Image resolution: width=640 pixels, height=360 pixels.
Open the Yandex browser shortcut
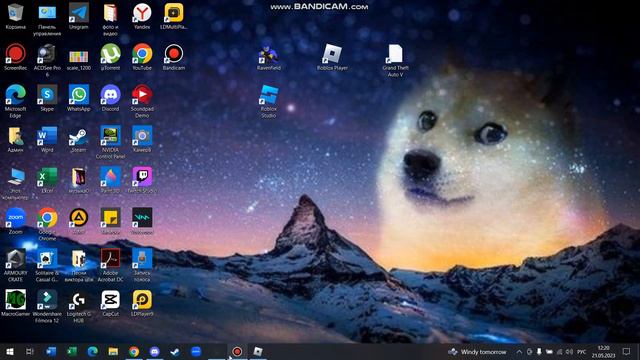point(142,17)
